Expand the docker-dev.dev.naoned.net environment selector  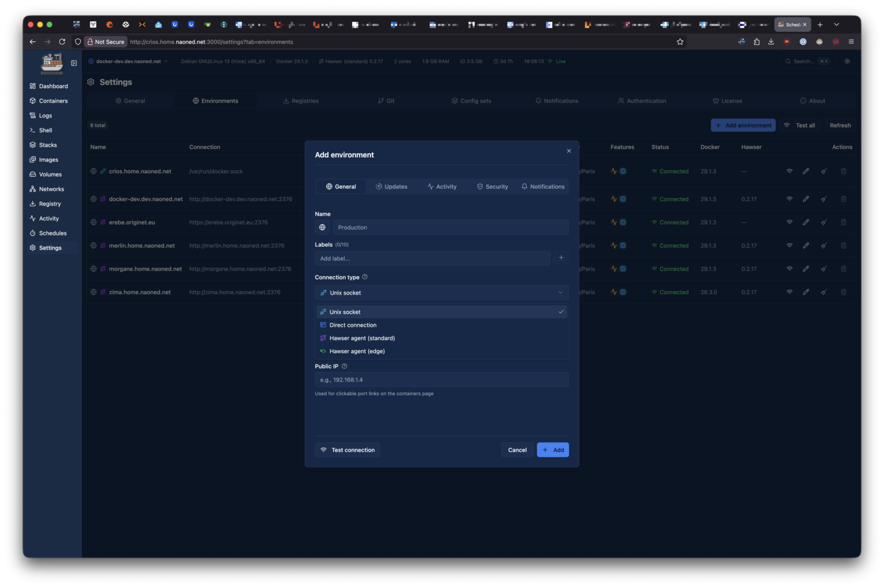coord(128,61)
